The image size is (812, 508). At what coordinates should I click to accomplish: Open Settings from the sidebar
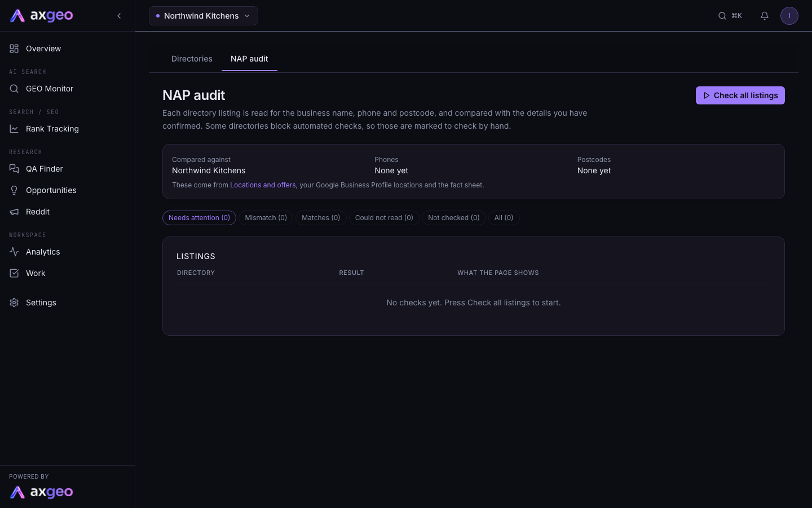tap(68, 303)
